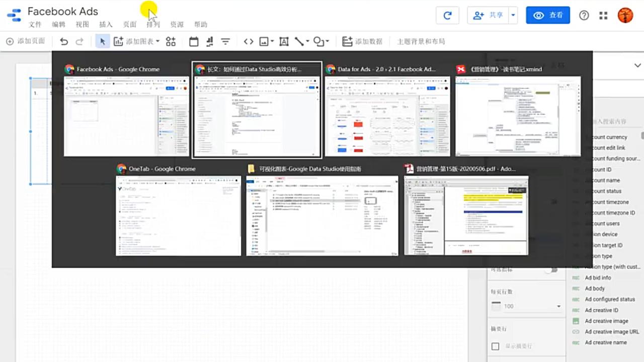Click folder icon of 可视化图表 window entry
644x362 pixels.
(252, 169)
